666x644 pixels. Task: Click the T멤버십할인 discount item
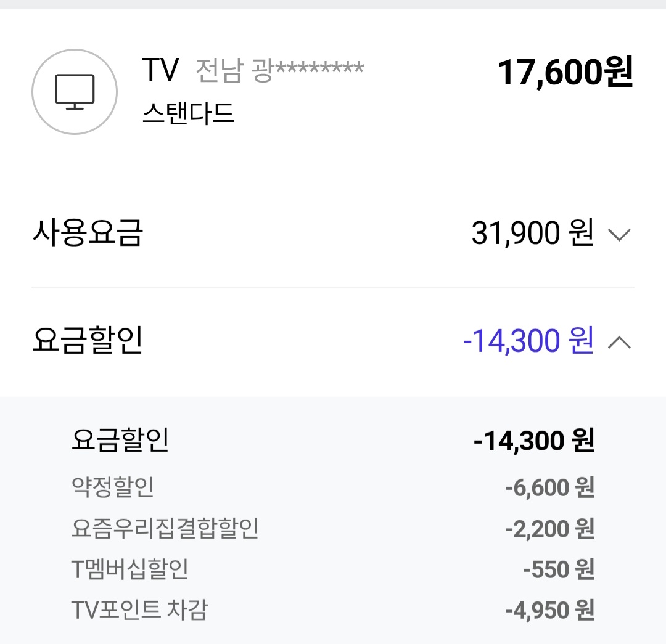pyautogui.click(x=129, y=569)
